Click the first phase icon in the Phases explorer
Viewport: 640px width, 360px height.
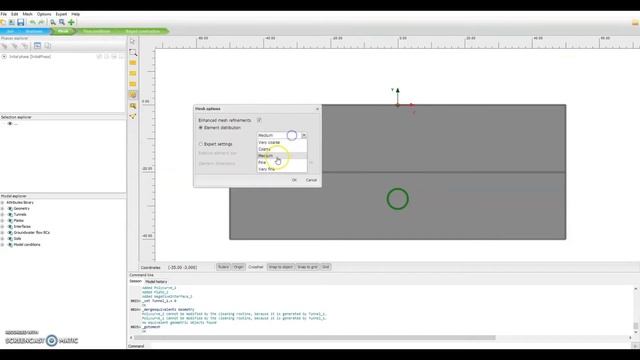[4, 46]
